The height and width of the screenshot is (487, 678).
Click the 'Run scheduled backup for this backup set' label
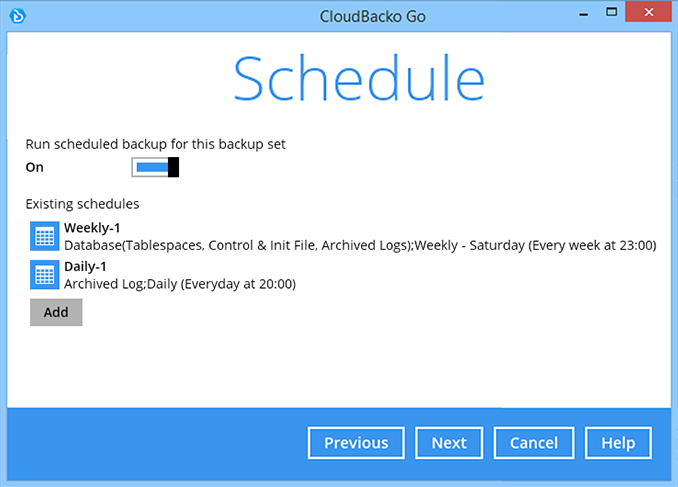coord(156,144)
